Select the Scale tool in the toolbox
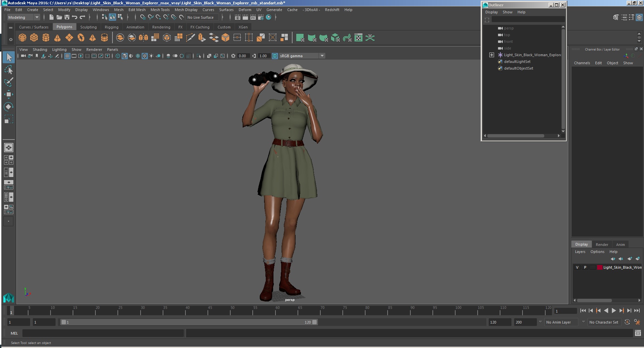This screenshot has width=644, height=348. point(9,119)
